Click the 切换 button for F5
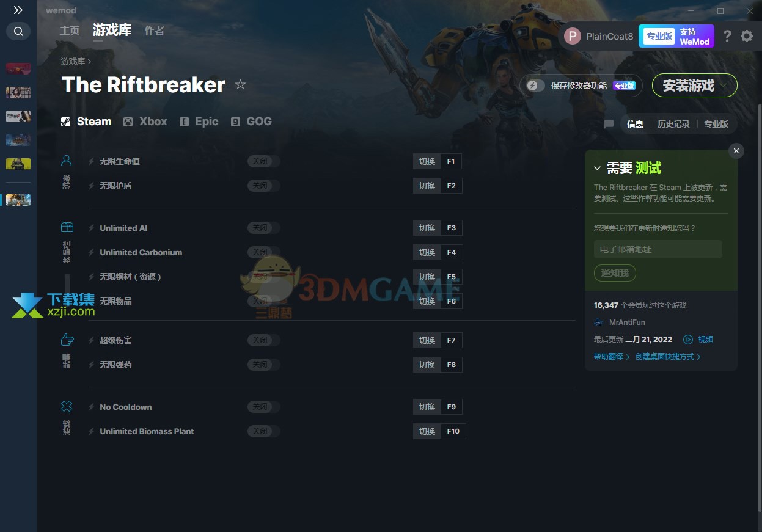The height and width of the screenshot is (532, 762). tap(427, 277)
